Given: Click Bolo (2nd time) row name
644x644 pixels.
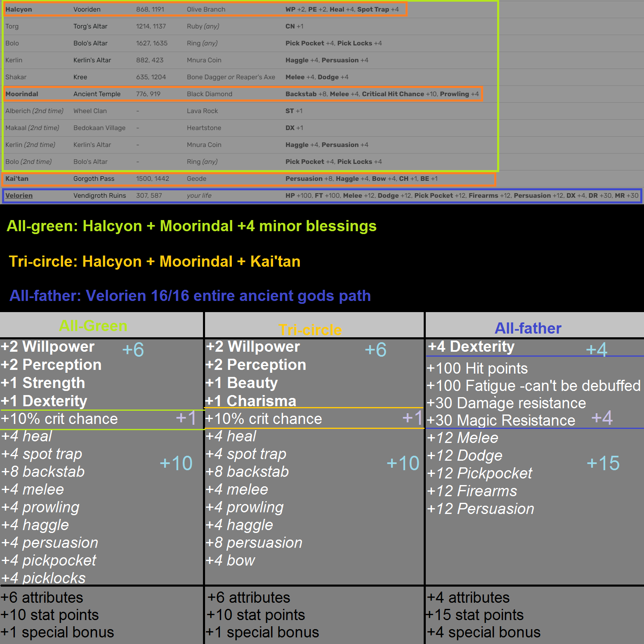Looking at the screenshot, I should tap(28, 162).
